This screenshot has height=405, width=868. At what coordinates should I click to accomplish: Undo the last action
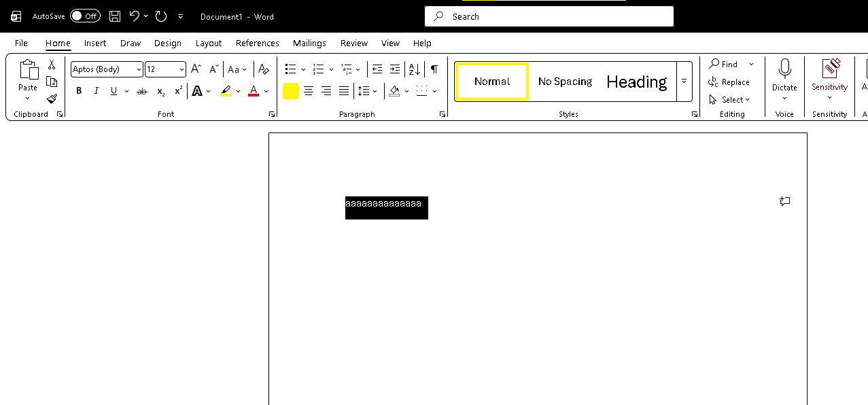pyautogui.click(x=135, y=16)
